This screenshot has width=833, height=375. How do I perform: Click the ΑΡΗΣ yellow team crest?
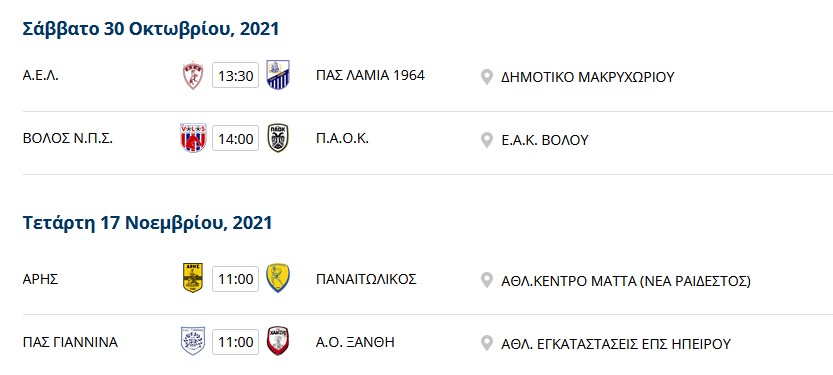(193, 278)
